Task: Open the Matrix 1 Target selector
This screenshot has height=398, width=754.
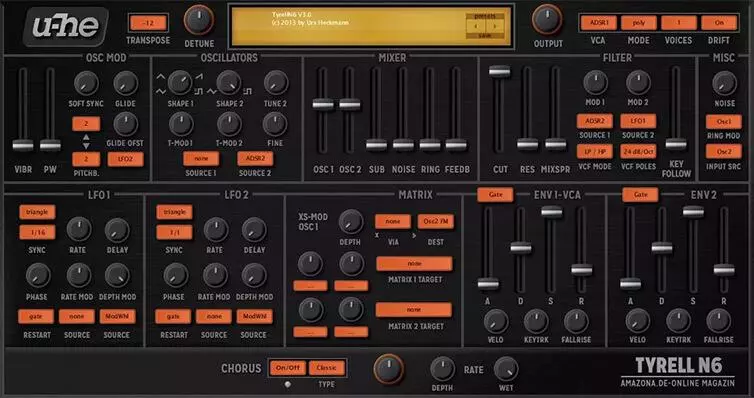Action: click(x=414, y=264)
